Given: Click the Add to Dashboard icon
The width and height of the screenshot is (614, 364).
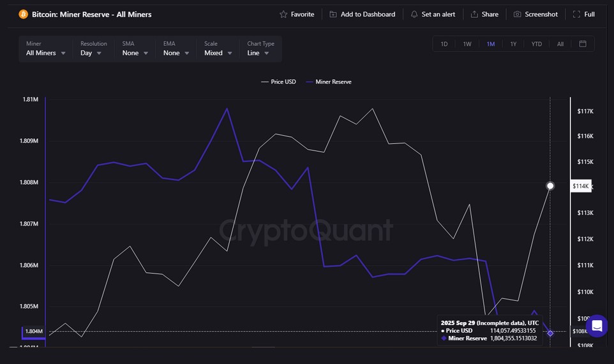Looking at the screenshot, I should click(x=333, y=14).
